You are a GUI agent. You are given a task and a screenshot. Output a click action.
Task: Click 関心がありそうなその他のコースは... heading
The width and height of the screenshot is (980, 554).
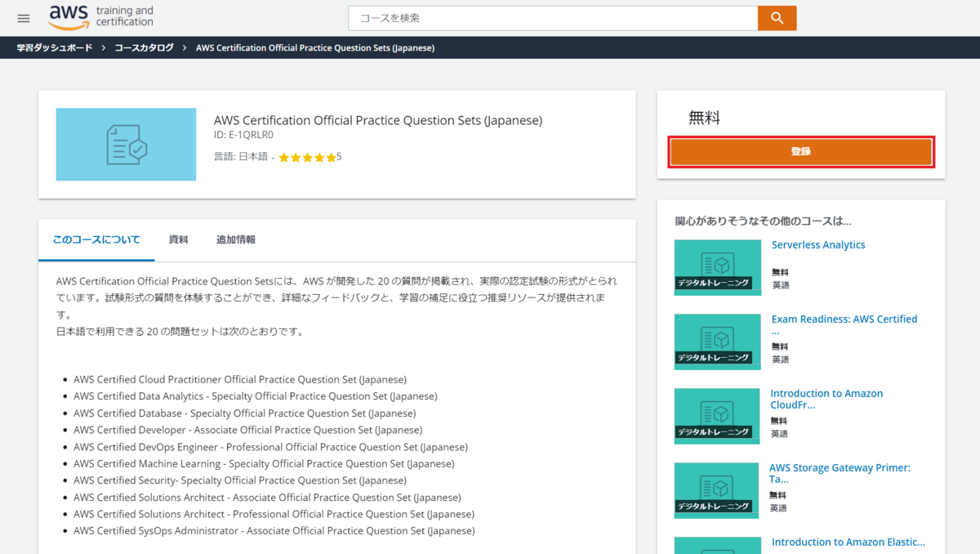pyautogui.click(x=763, y=221)
